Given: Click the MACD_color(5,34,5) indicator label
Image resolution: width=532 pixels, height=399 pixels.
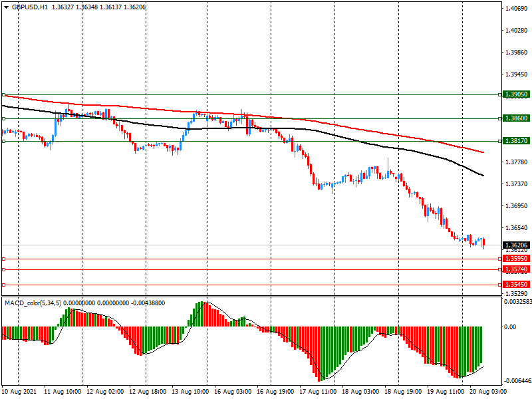Looking at the screenshot, I should click(x=33, y=303).
